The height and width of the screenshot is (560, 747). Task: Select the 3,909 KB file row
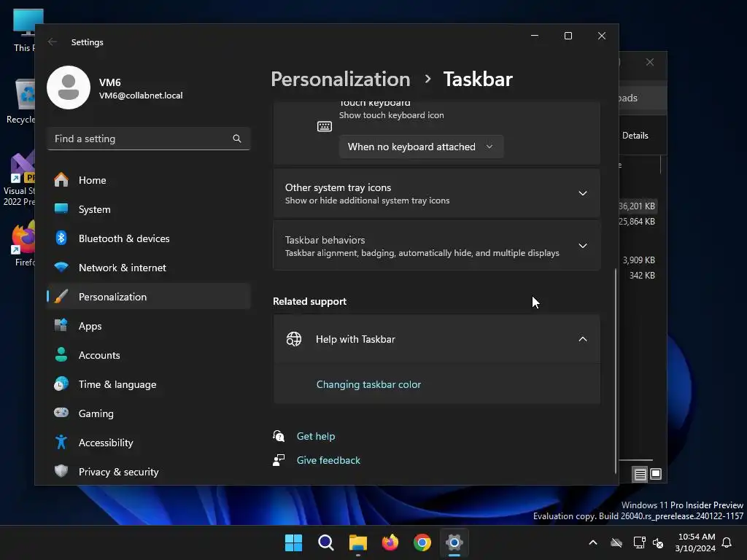638,260
